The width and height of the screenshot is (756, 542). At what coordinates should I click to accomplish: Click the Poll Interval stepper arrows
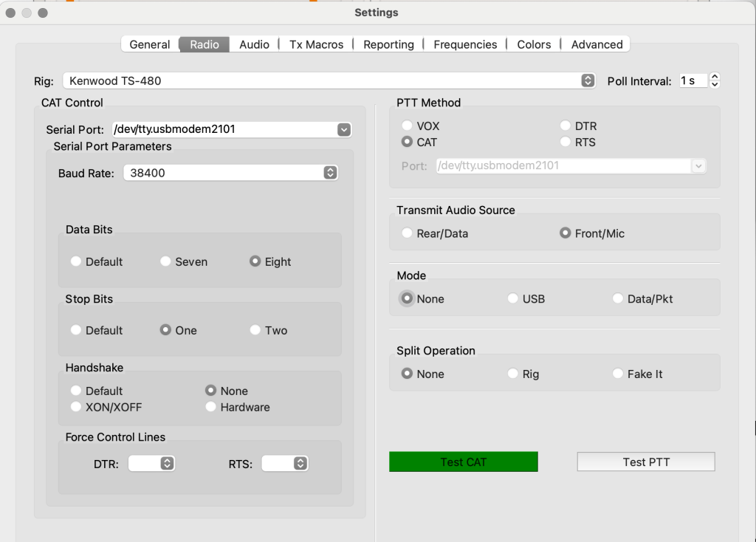[715, 80]
